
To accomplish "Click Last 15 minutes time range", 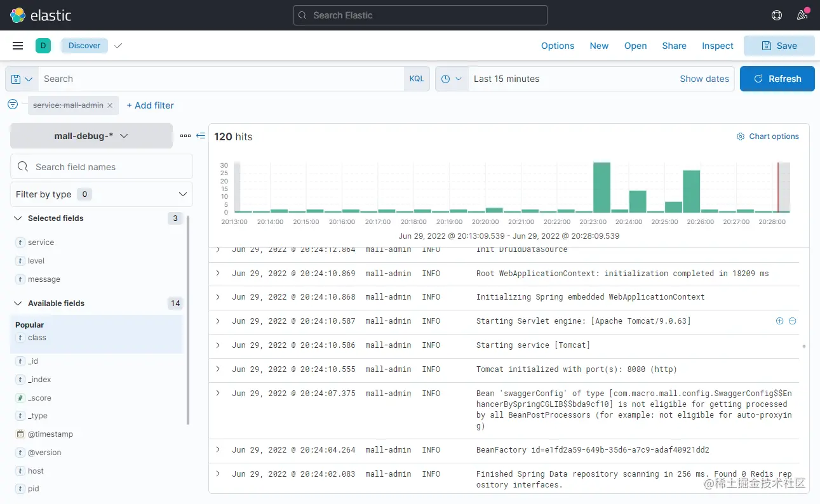I will [506, 79].
